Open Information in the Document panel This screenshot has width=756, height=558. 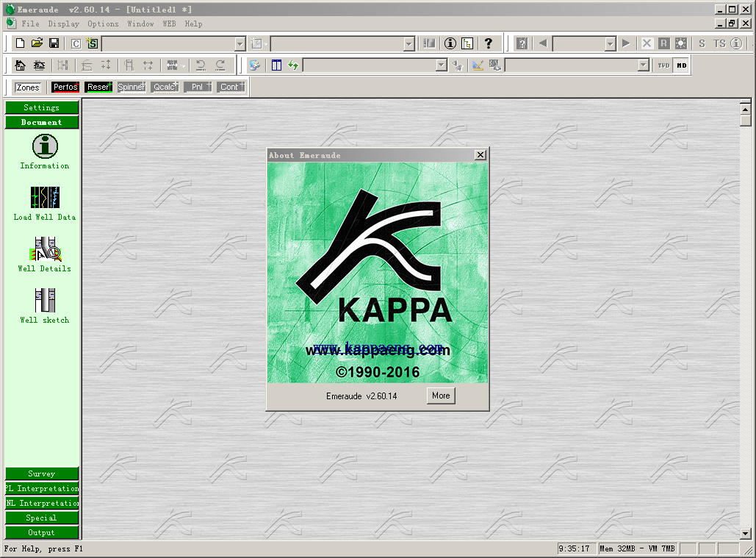[x=45, y=152]
